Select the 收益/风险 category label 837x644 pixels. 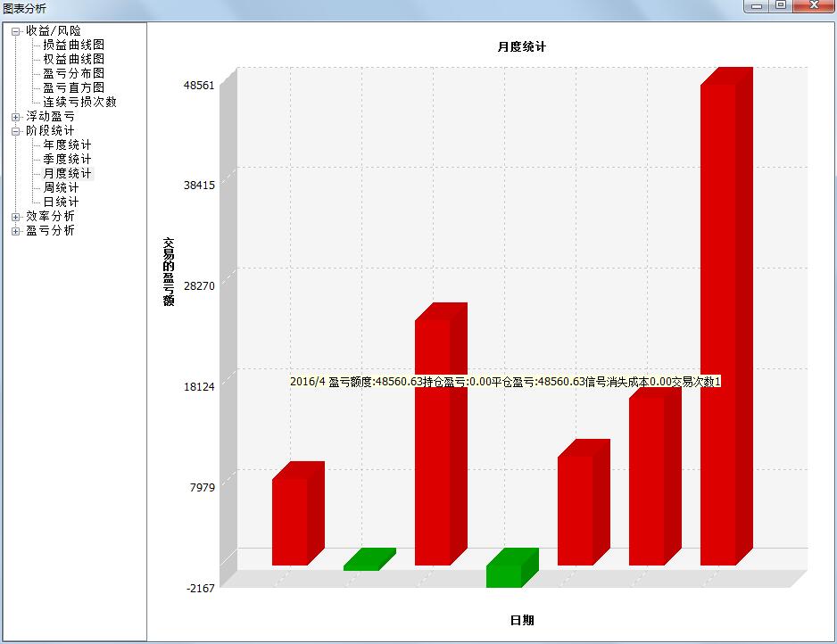(54, 31)
